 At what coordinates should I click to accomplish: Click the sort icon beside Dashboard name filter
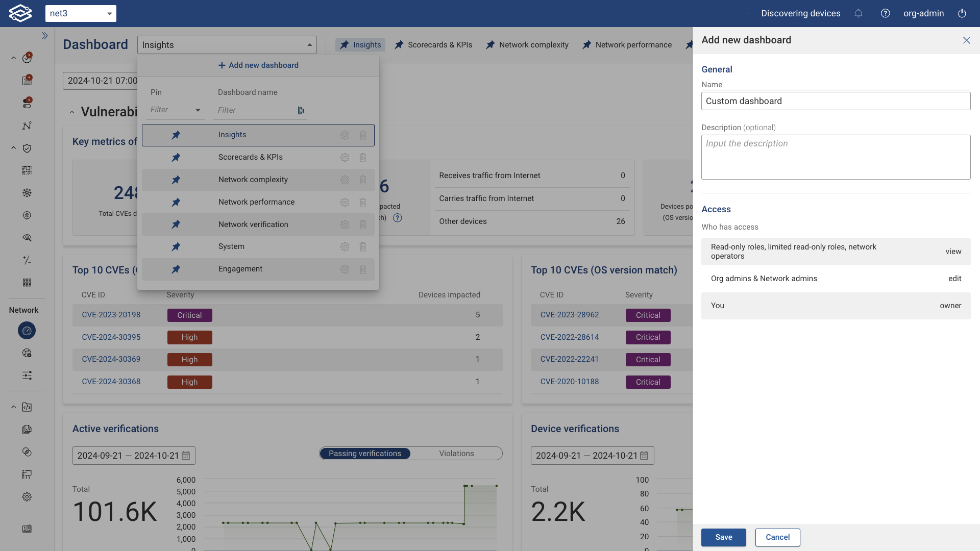pos(301,110)
